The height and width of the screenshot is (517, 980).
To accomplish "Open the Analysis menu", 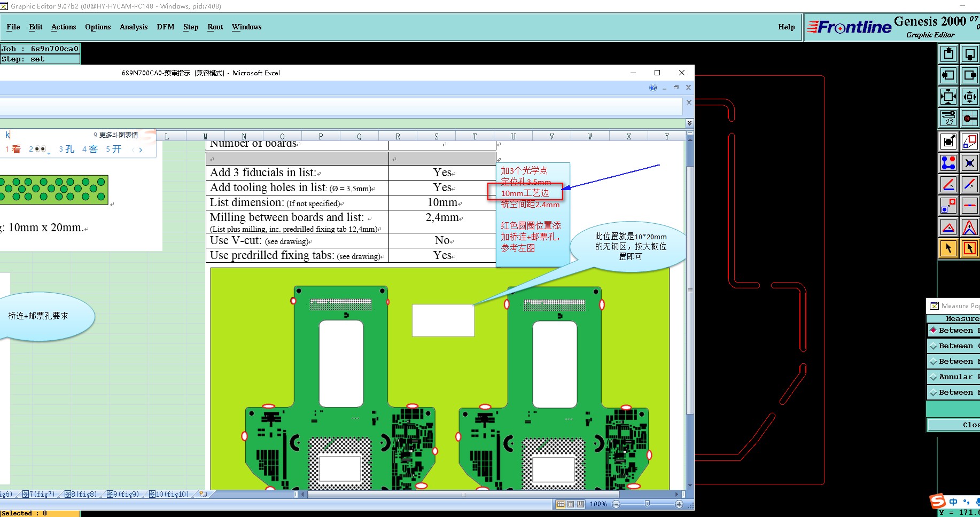I will [x=134, y=27].
